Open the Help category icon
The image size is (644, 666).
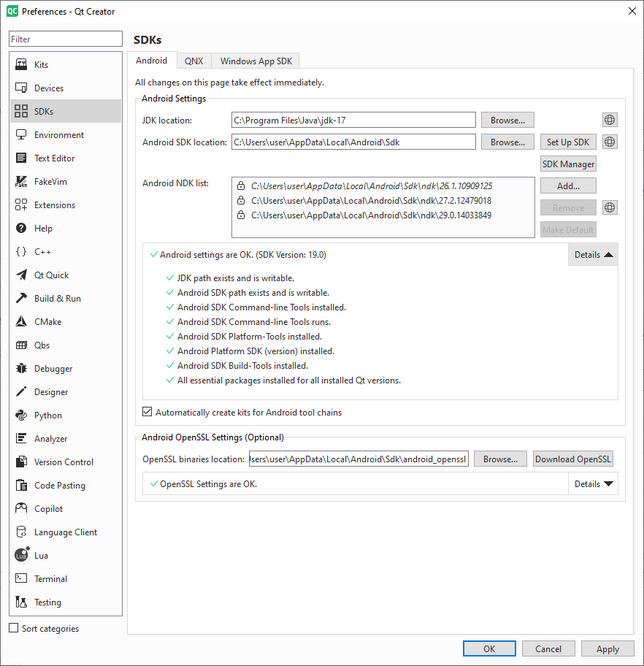click(21, 228)
